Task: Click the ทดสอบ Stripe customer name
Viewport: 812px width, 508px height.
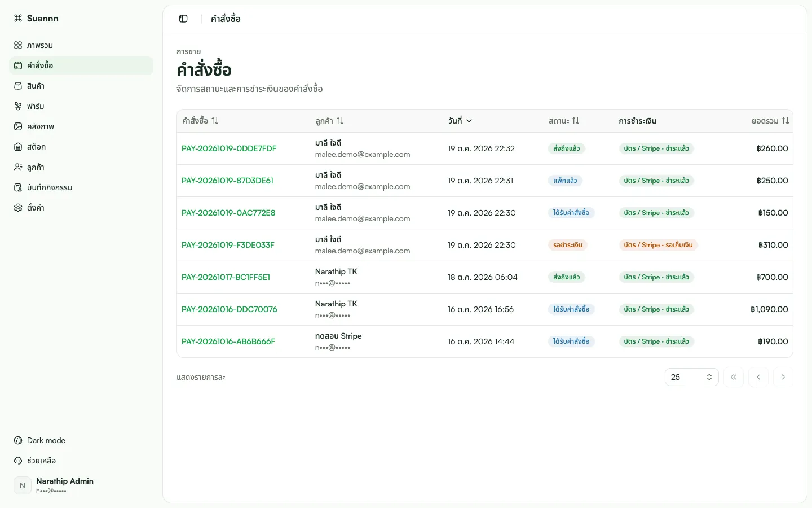Action: [338, 336]
